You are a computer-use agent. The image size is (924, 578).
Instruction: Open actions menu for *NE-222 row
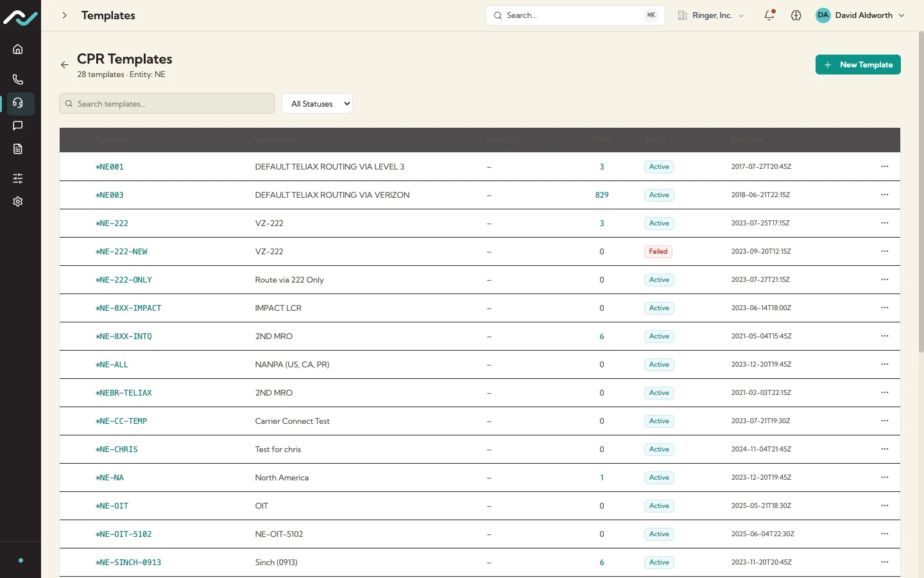click(885, 223)
